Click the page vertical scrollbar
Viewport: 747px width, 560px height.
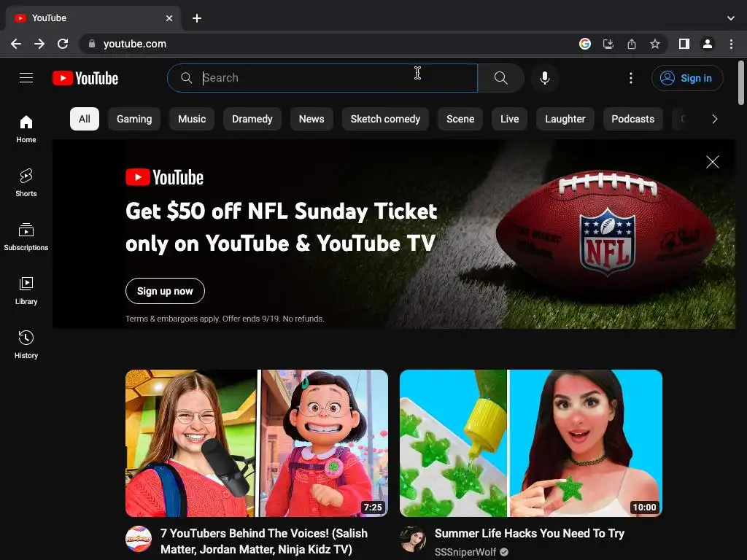(741, 83)
